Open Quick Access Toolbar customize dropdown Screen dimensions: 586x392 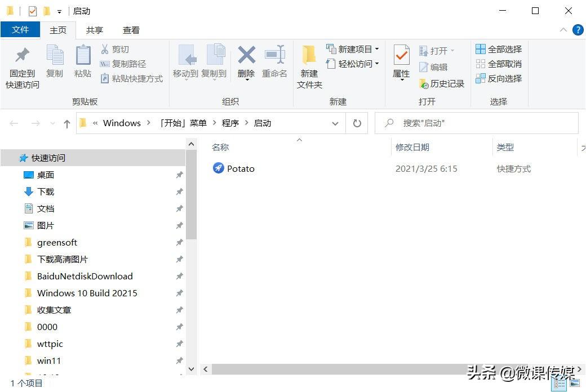pyautogui.click(x=59, y=12)
